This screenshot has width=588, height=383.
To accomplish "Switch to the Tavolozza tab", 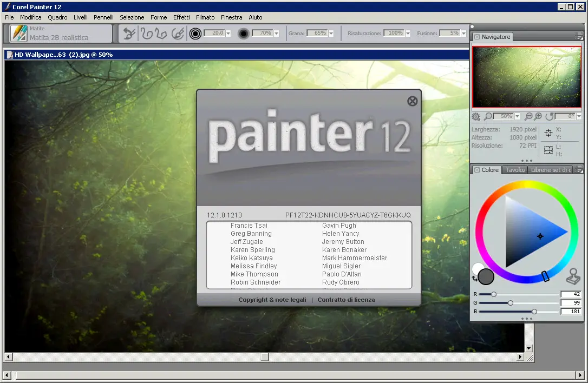I will [515, 170].
